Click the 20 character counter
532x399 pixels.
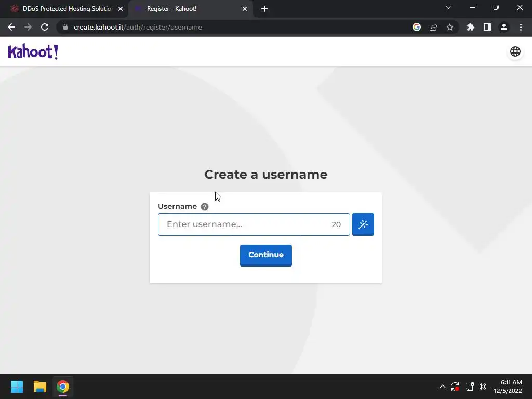pos(336,224)
